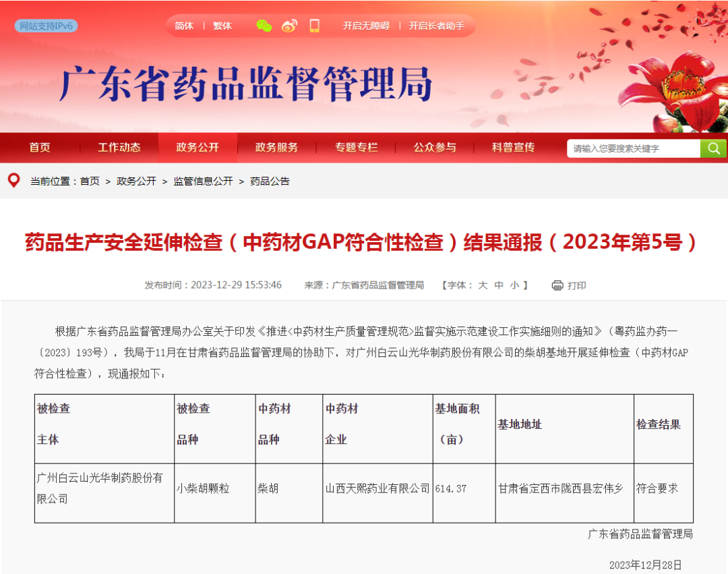This screenshot has height=574, width=728.
Task: Open the 专题专栏 navigation tab
Action: (x=356, y=148)
